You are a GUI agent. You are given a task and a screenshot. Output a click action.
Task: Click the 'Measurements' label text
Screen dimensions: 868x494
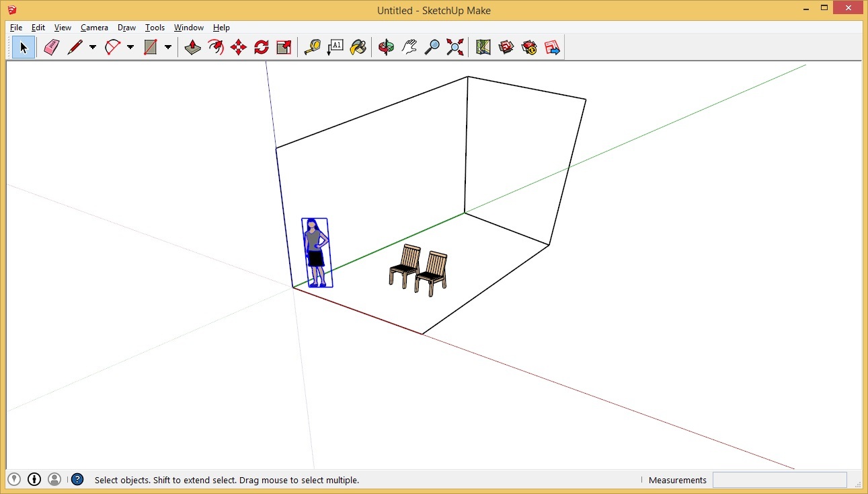pos(678,480)
